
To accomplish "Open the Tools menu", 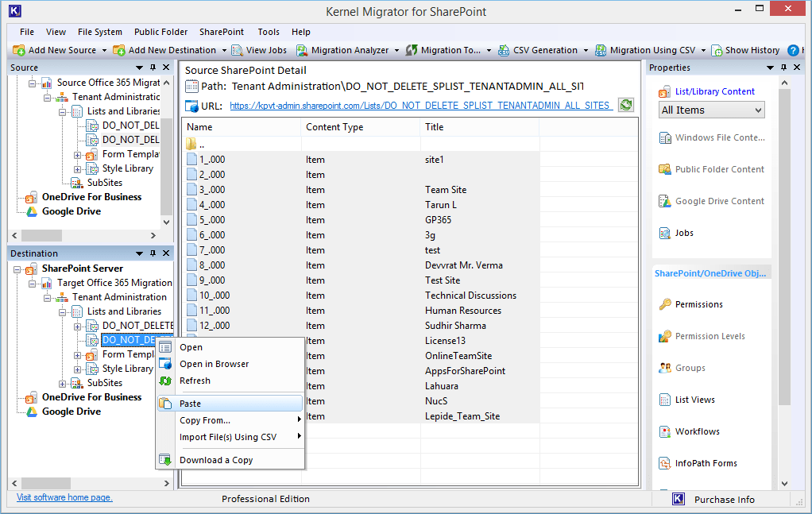I will (269, 32).
